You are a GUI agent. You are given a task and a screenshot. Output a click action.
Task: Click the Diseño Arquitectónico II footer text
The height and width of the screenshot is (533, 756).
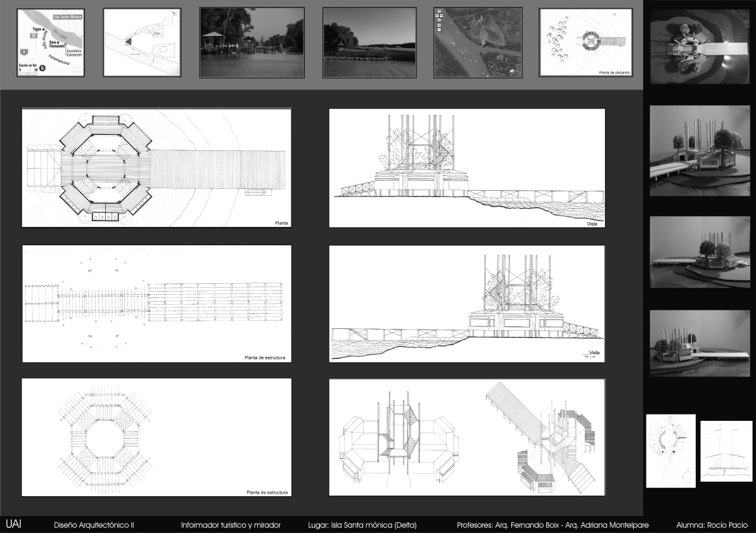point(94,525)
